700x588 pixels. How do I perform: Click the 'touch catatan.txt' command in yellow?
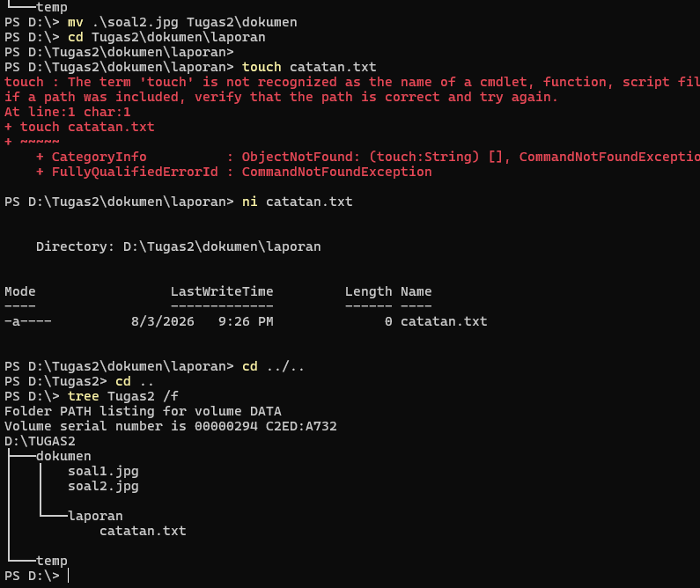pos(309,67)
